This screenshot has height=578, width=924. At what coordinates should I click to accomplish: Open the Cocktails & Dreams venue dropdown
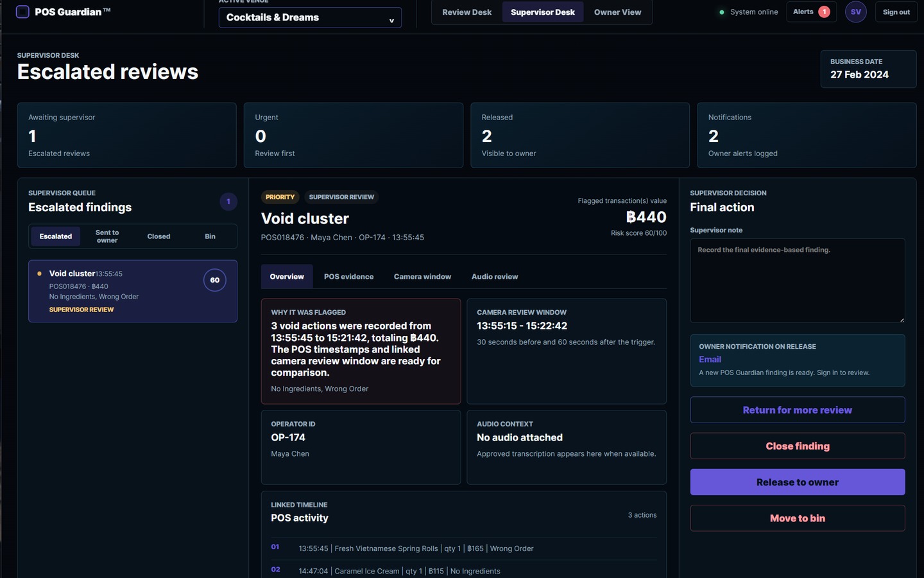coord(310,17)
